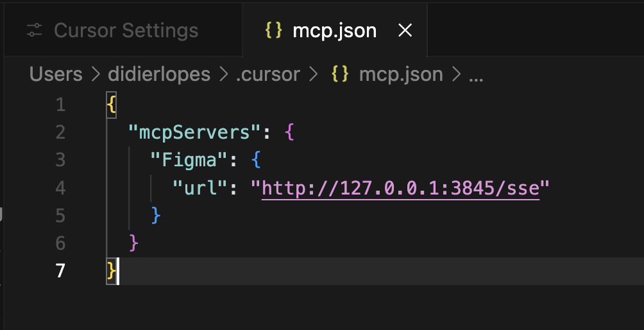Click the blue closing brace on line 5
Image resolution: width=644 pixels, height=330 pixels.
[156, 215]
